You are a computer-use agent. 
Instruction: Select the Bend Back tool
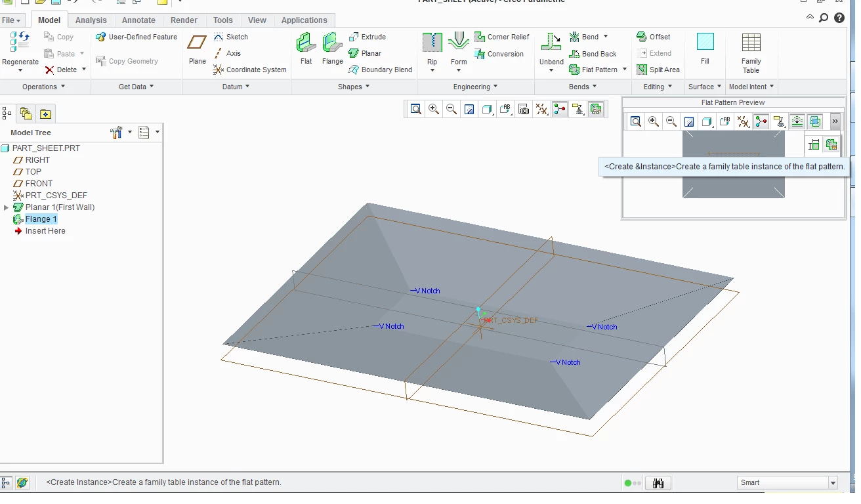coord(593,54)
